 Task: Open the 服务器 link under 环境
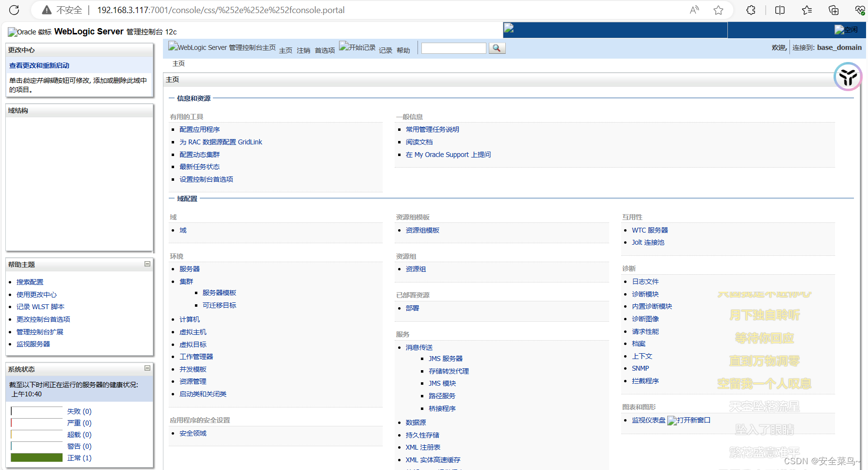tap(190, 269)
